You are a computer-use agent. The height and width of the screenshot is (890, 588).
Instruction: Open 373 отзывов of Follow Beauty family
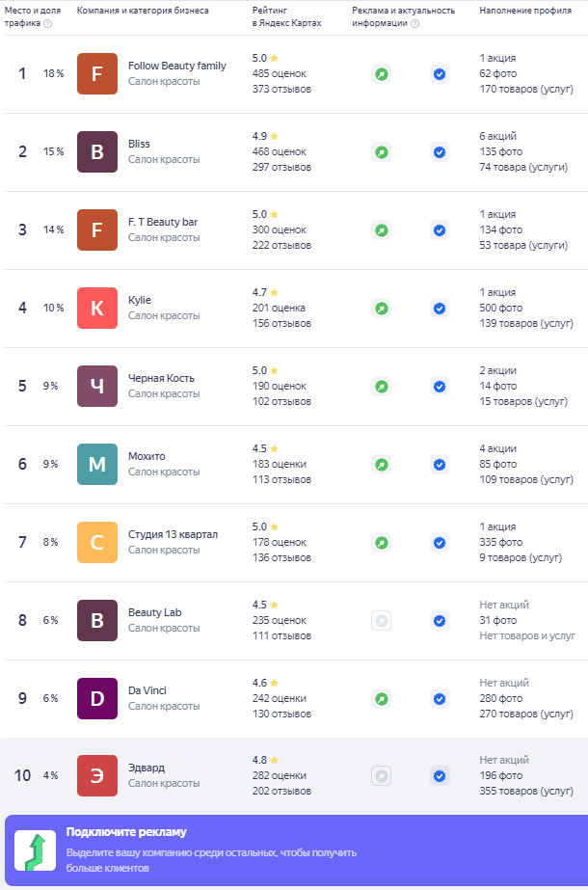[282, 89]
